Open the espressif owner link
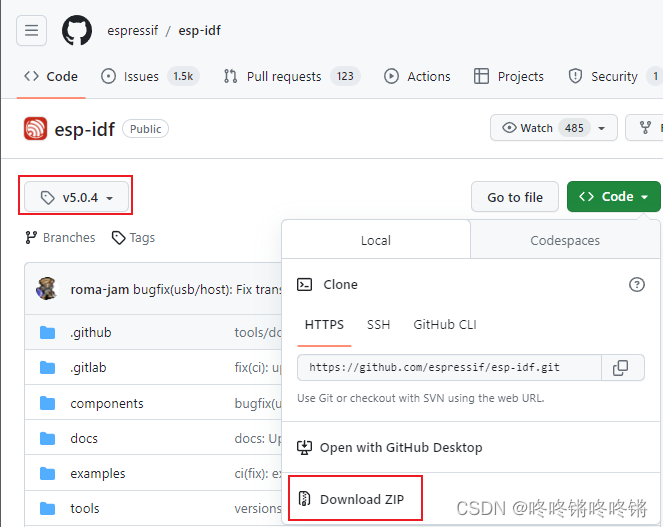Viewport: 663px width, 527px height. (132, 30)
